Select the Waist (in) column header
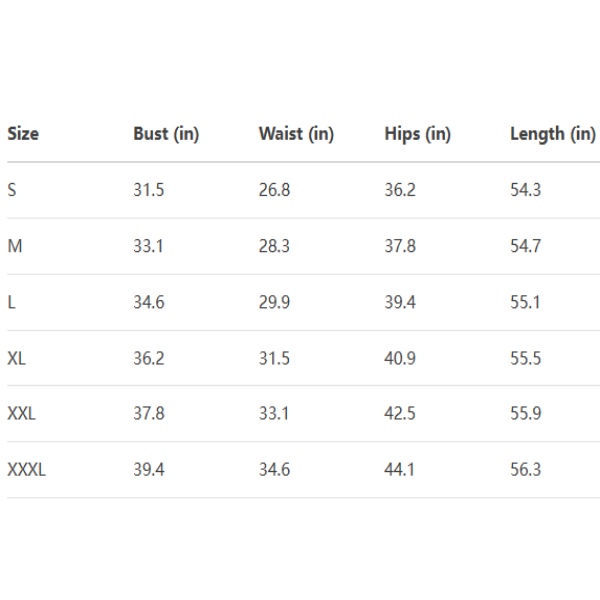The image size is (600, 600). pyautogui.click(x=296, y=134)
